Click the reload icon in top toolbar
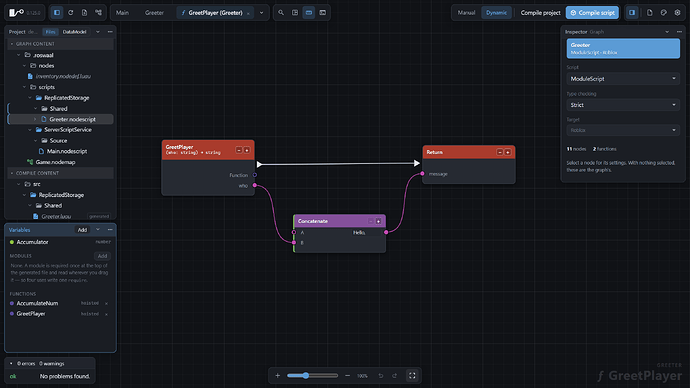This screenshot has width=690, height=388. tap(70, 13)
